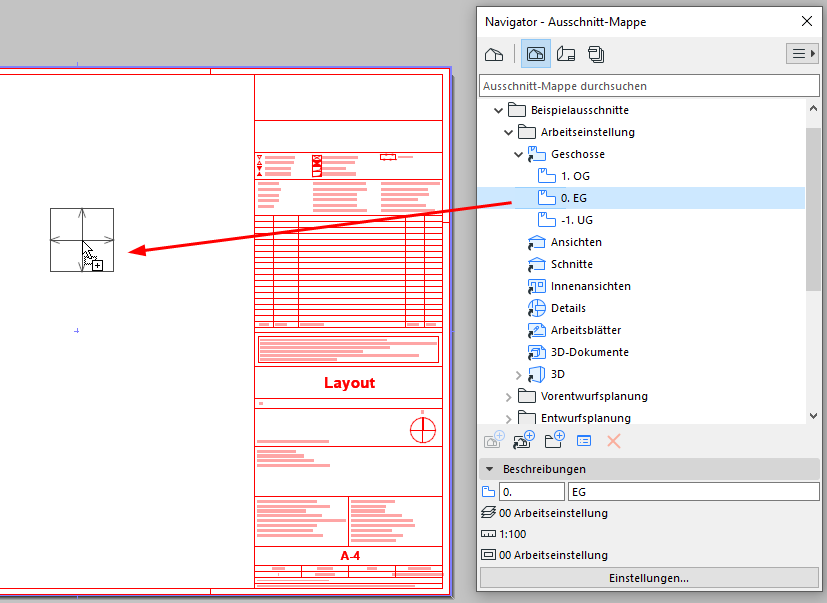This screenshot has width=827, height=603.
Task: Click the A-4 label in title block
Action: point(350,556)
